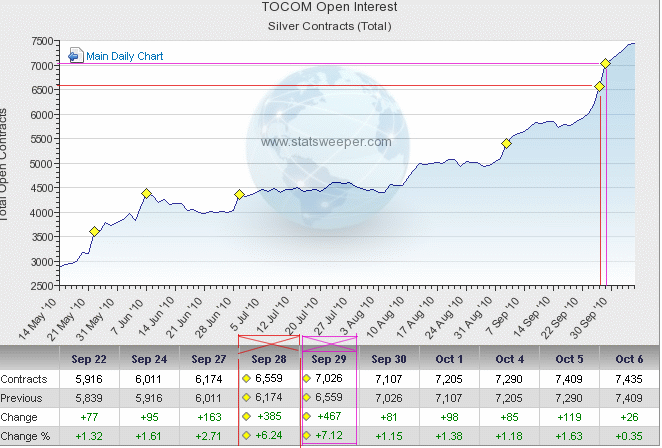Select the diamond icon beside +467 change
662x448 pixels.
pyautogui.click(x=309, y=416)
